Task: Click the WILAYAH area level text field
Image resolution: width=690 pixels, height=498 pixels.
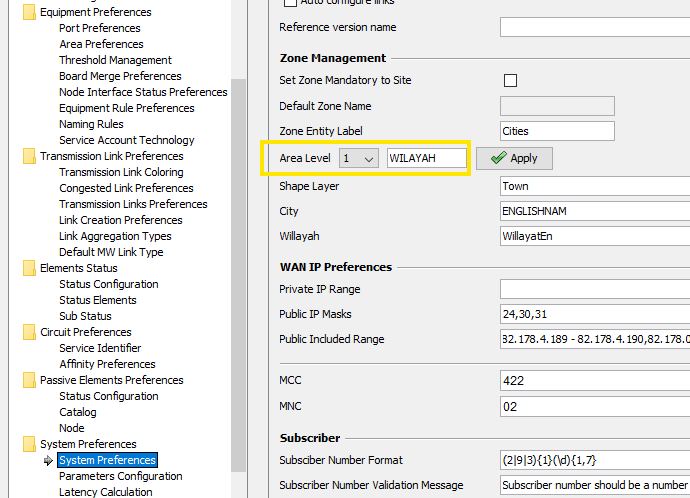Action: (x=426, y=158)
